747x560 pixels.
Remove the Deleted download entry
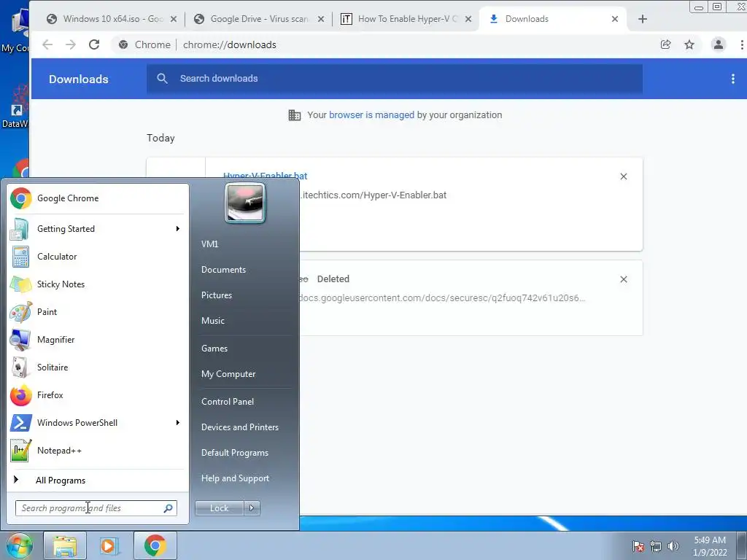tap(624, 279)
